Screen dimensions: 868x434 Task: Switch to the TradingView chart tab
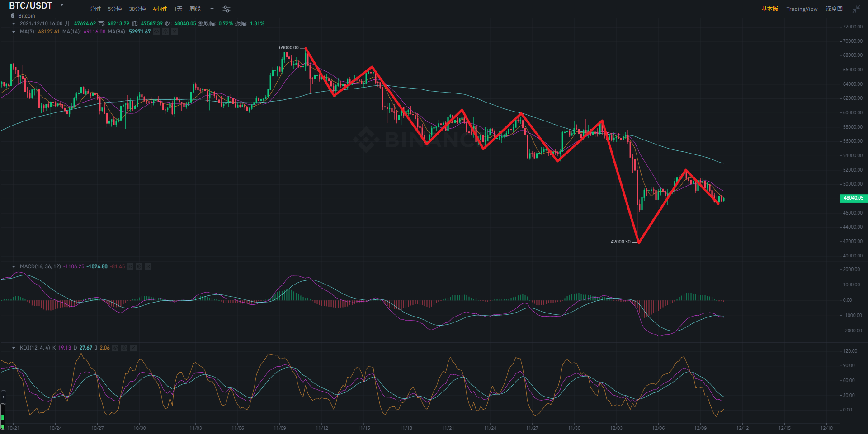pos(802,9)
